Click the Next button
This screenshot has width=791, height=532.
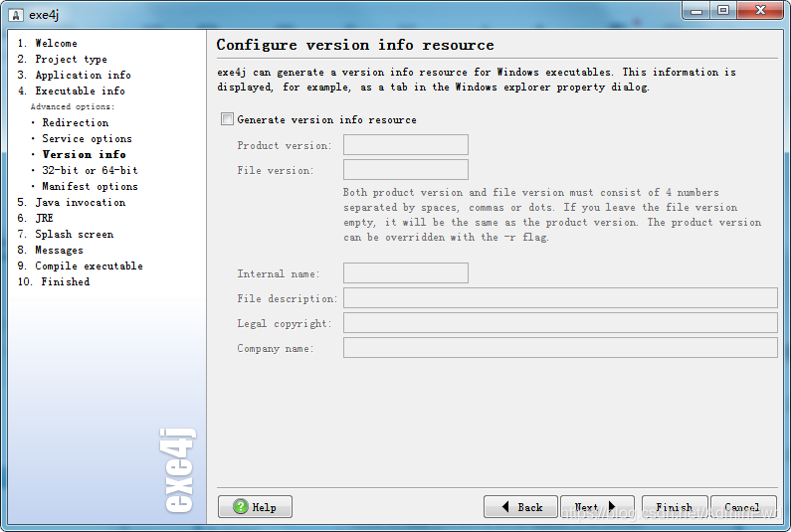[597, 506]
